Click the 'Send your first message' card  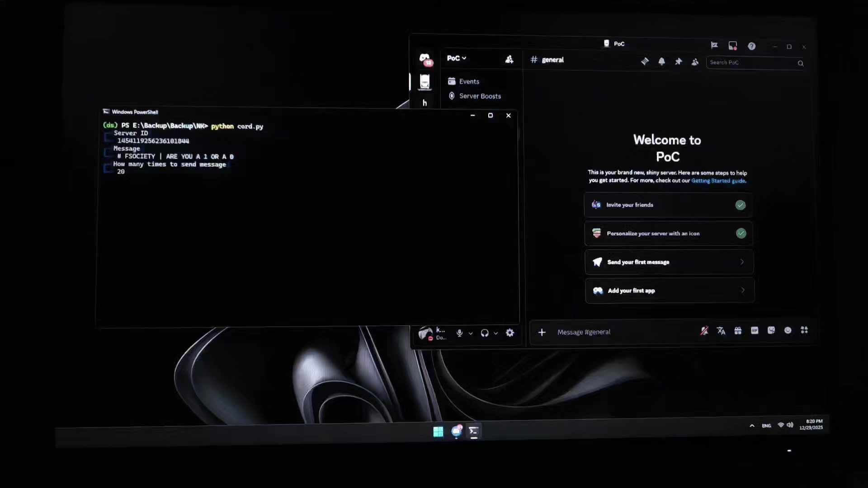point(669,262)
